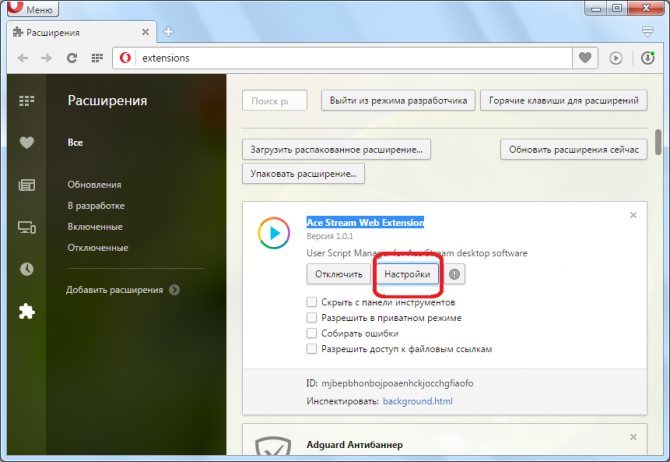Image resolution: width=670 pixels, height=462 pixels.
Task: Go back with the back arrow
Action: [23, 58]
